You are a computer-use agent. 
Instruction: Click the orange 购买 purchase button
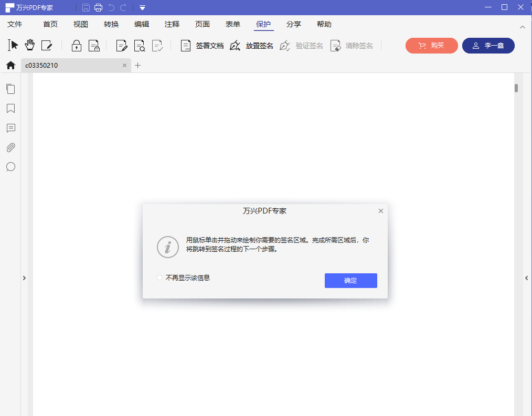432,46
